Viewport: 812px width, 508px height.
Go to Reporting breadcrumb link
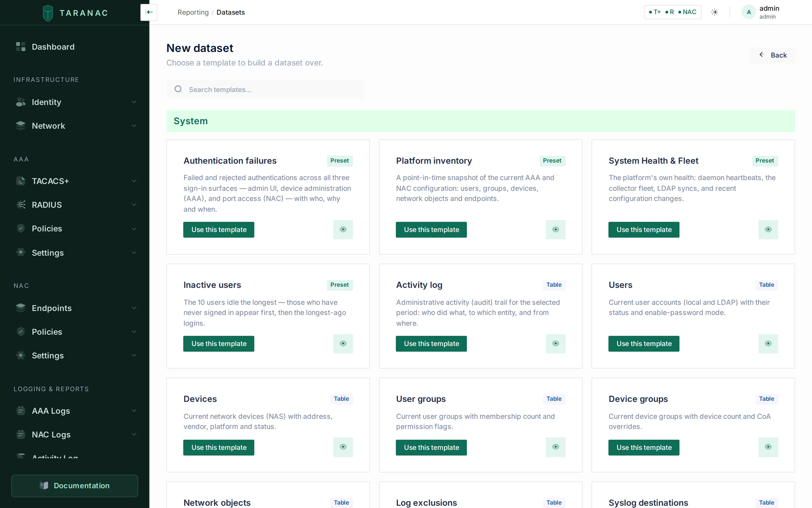point(193,12)
